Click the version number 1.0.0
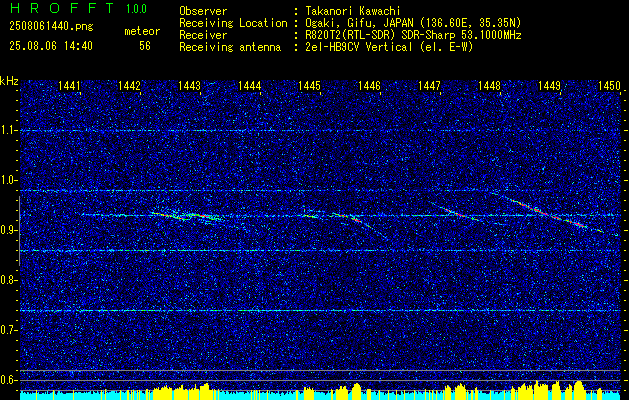 (136, 9)
